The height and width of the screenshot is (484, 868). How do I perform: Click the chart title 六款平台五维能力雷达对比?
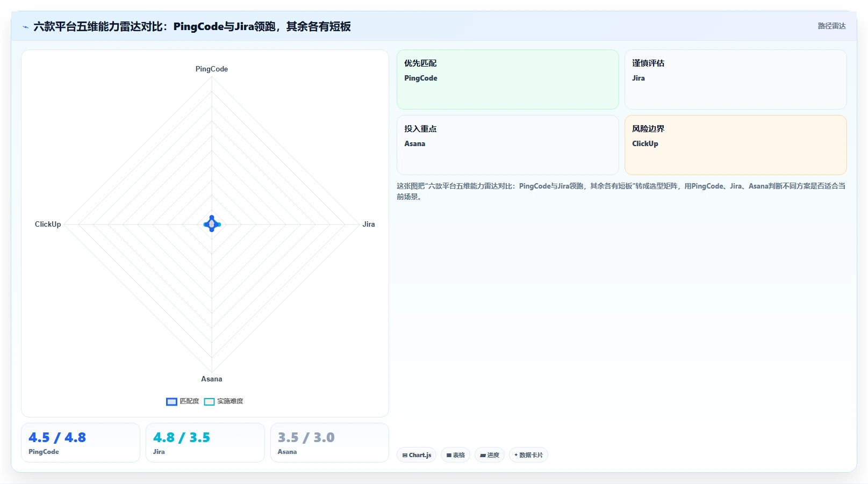[192, 26]
